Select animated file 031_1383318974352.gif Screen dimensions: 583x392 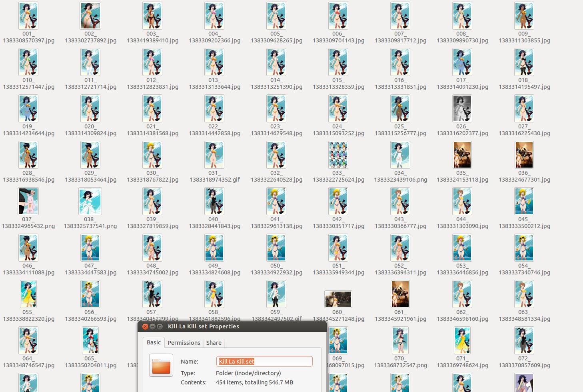[x=214, y=155]
